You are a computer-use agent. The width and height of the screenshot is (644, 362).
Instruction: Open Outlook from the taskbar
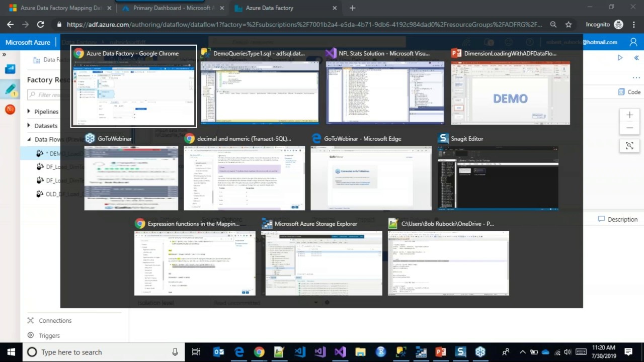pos(218,352)
